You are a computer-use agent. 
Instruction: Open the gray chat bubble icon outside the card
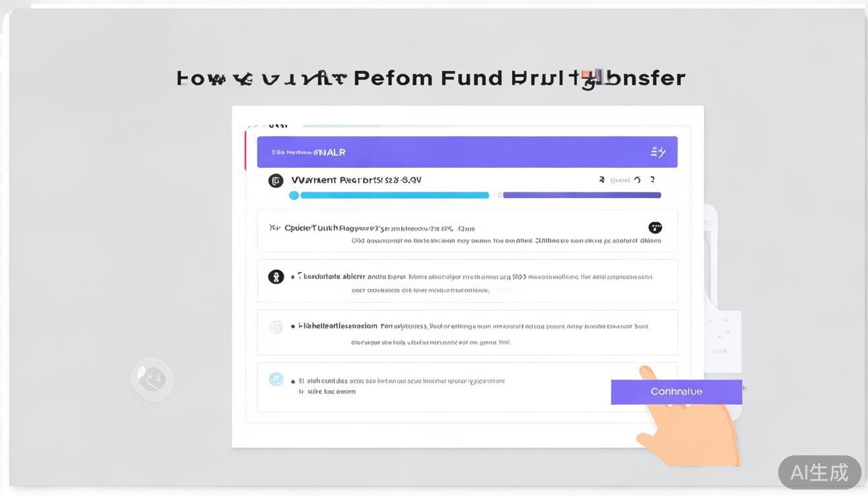click(x=152, y=379)
